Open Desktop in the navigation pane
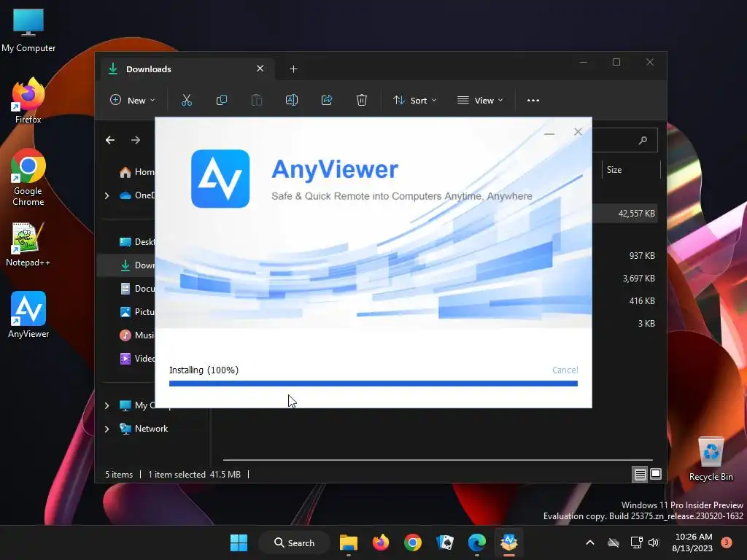Image resolution: width=747 pixels, height=560 pixels. (136, 242)
